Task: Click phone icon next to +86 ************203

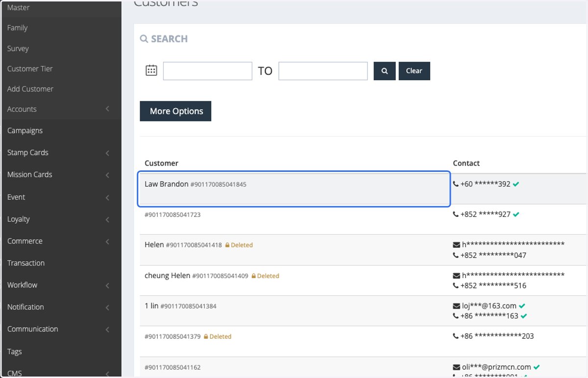Action: click(x=456, y=336)
